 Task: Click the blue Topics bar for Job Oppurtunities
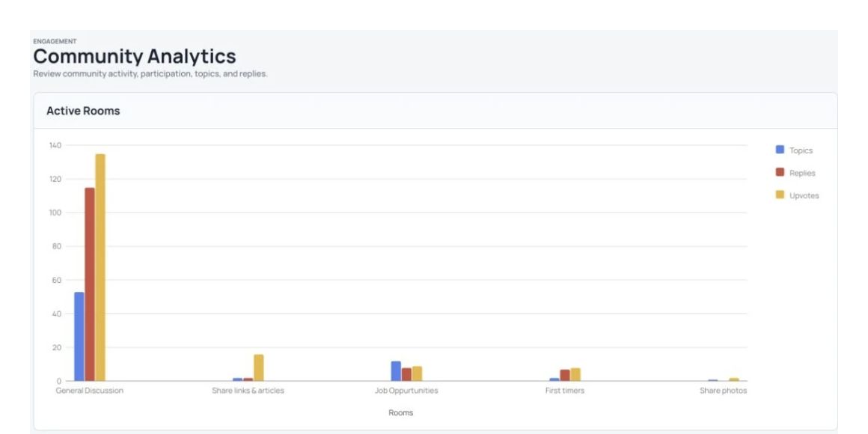coord(396,371)
